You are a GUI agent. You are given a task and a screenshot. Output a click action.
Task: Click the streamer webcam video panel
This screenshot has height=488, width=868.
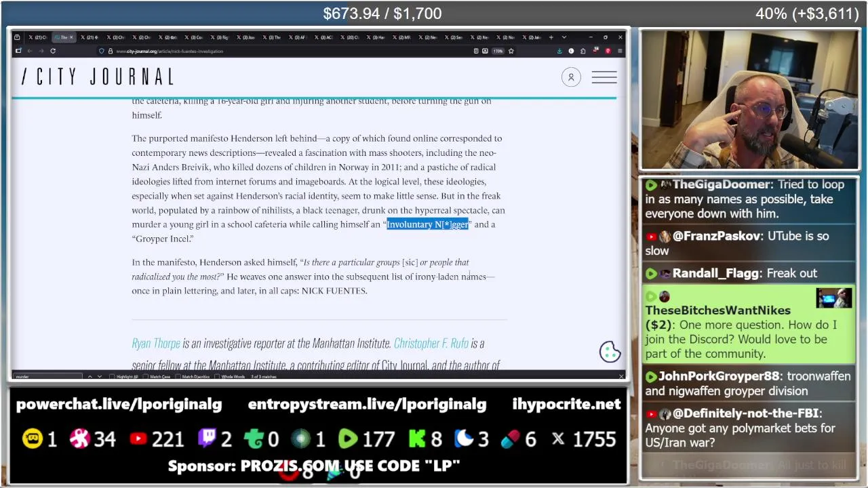pos(749,100)
